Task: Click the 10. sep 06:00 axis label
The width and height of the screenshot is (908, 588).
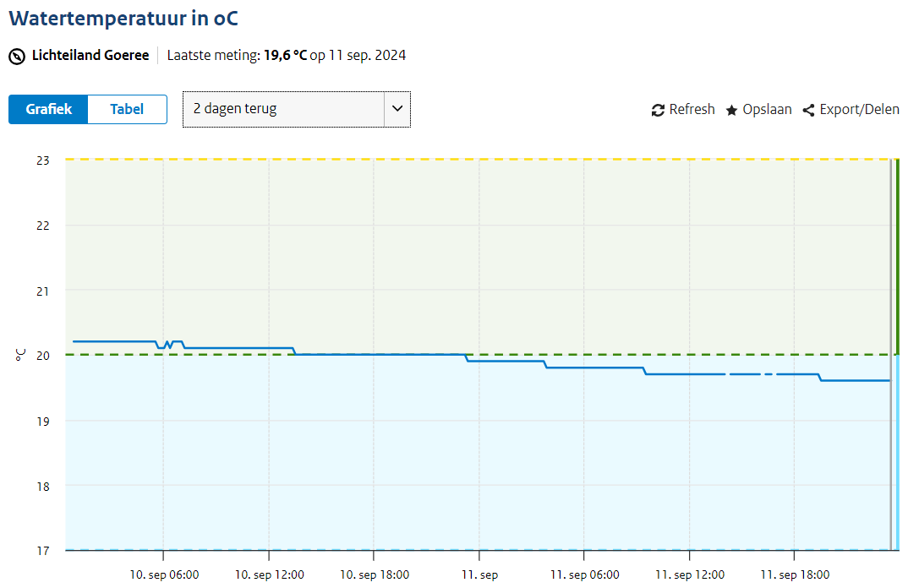Action: point(164,574)
